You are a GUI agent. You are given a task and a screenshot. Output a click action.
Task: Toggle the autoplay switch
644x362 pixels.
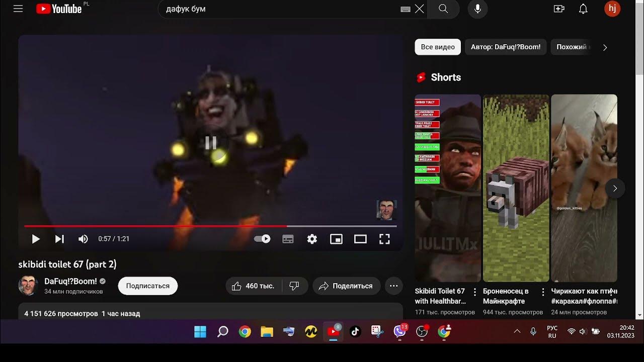262,239
